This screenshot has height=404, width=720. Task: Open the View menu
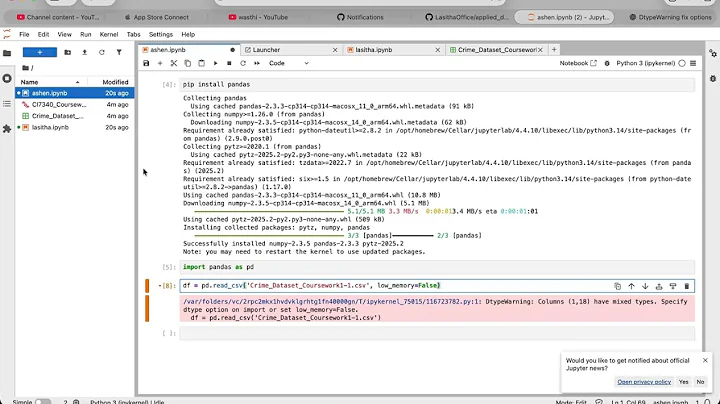pos(64,34)
